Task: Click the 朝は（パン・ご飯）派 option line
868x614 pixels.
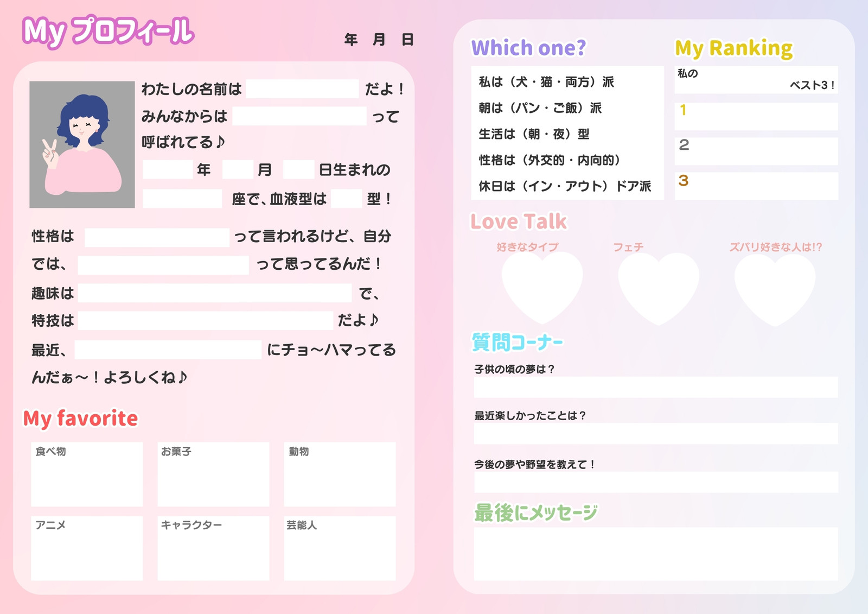Action: pos(540,108)
